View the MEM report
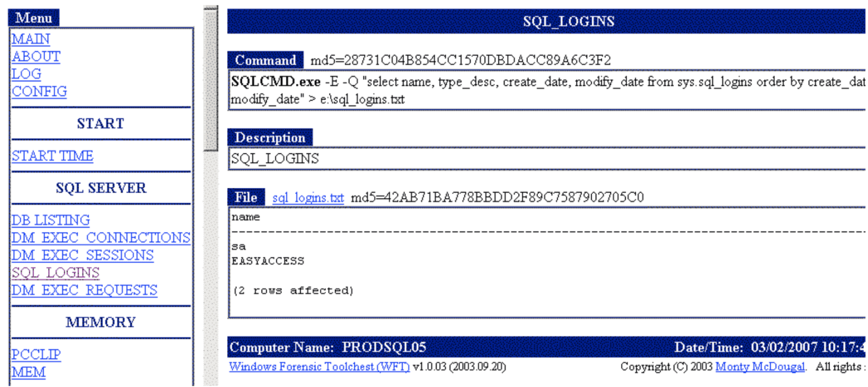 click(28, 372)
